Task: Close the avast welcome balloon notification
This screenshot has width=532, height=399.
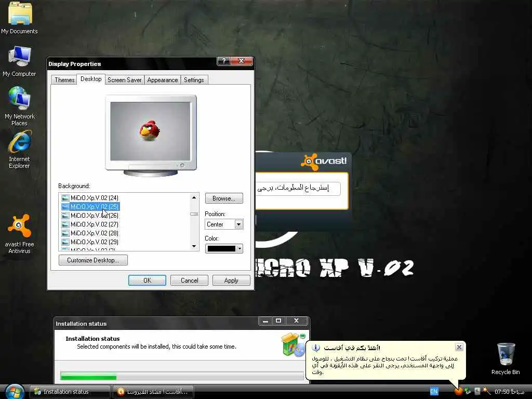Action: [x=459, y=347]
